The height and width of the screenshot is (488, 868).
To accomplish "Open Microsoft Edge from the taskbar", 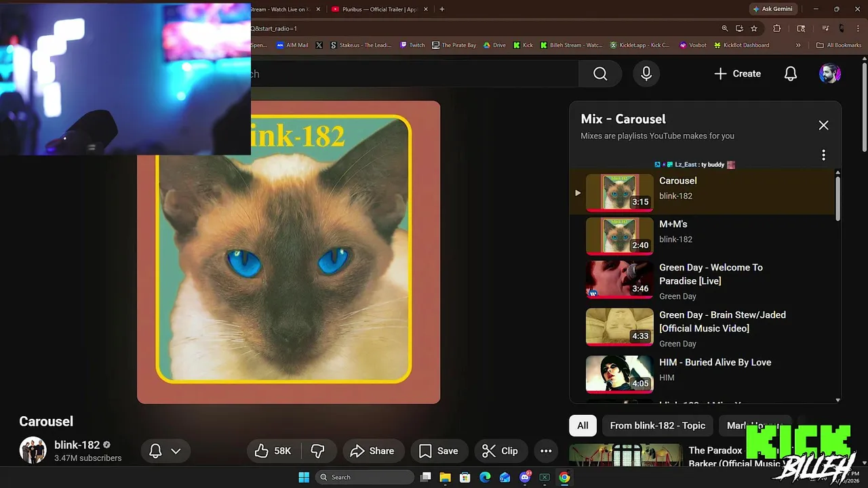I will 485,477.
